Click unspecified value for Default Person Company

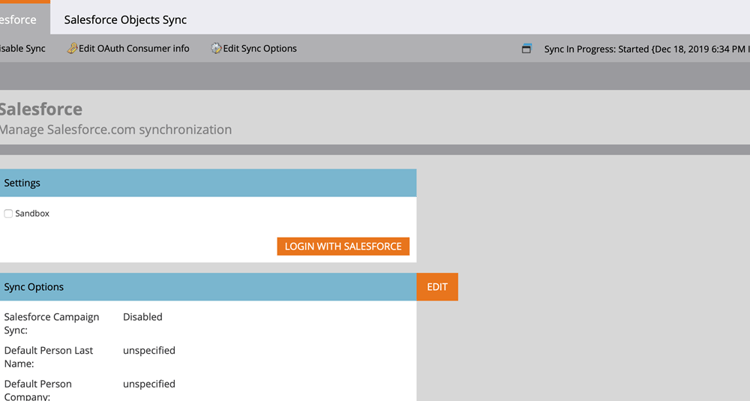point(149,384)
